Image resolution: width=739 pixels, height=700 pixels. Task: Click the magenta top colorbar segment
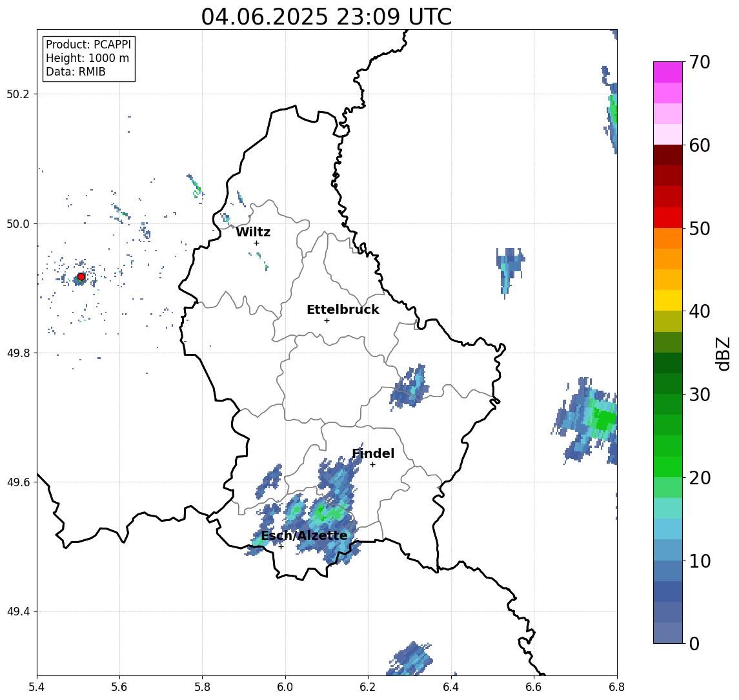pyautogui.click(x=668, y=72)
